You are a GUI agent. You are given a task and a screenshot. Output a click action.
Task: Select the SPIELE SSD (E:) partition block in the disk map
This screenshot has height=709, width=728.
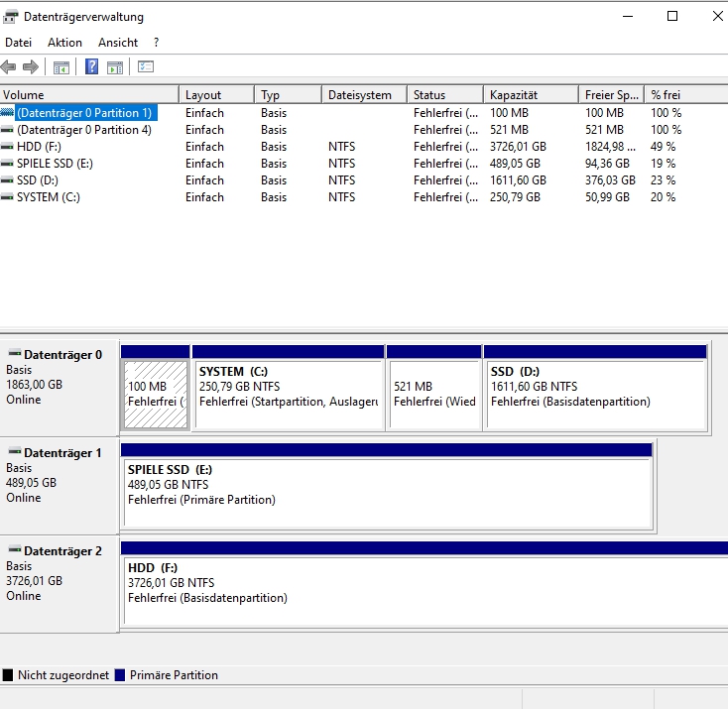tap(387, 493)
